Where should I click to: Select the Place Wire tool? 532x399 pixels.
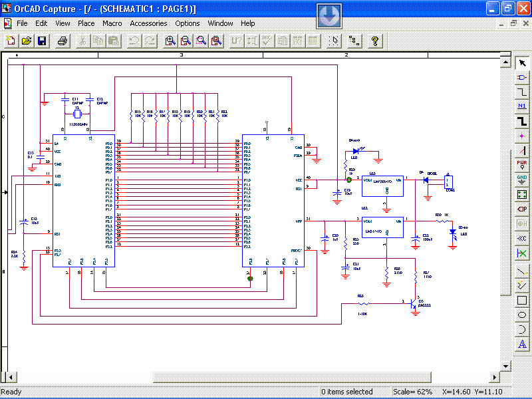523,92
